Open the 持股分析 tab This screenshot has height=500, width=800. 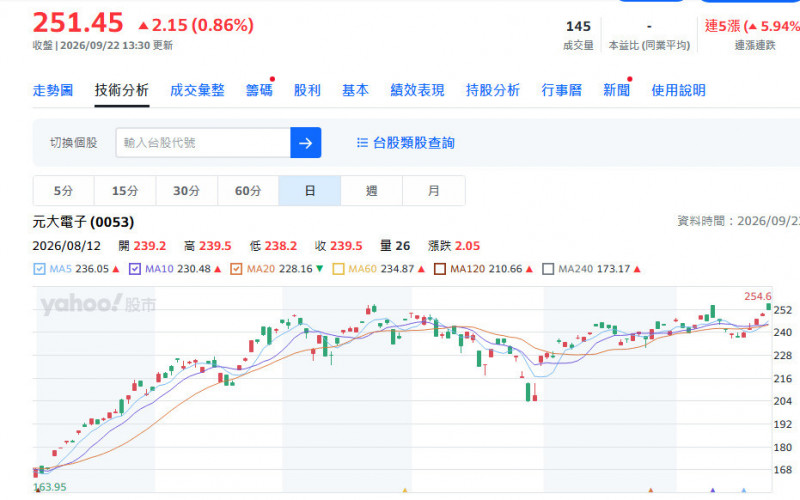(x=493, y=91)
